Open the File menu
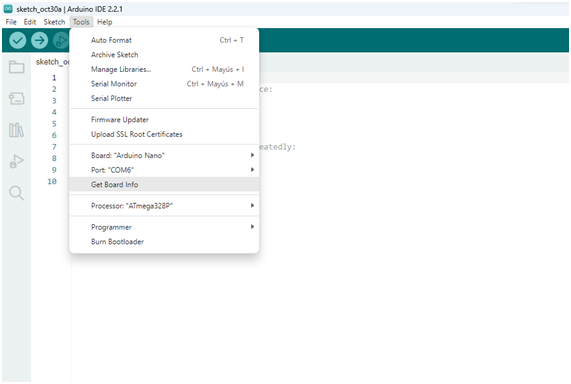The height and width of the screenshot is (384, 571). (x=11, y=22)
